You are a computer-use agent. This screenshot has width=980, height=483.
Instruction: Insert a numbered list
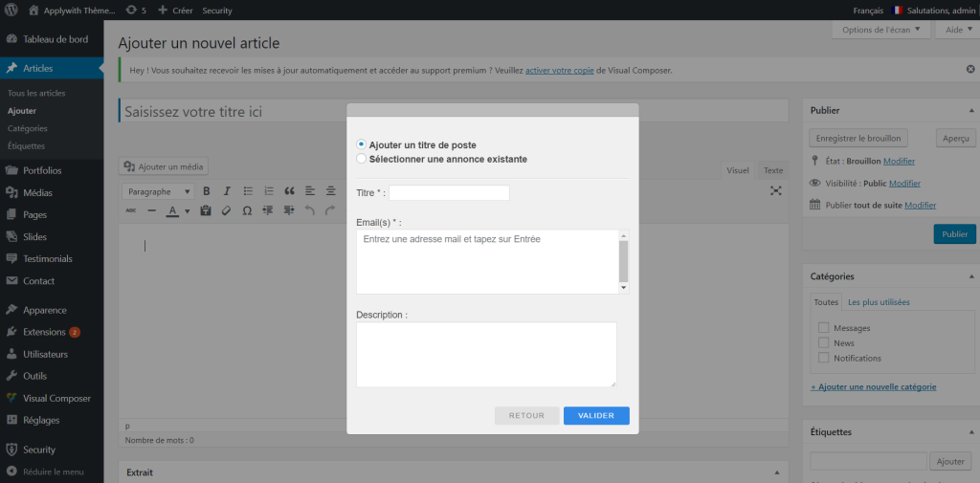click(269, 191)
